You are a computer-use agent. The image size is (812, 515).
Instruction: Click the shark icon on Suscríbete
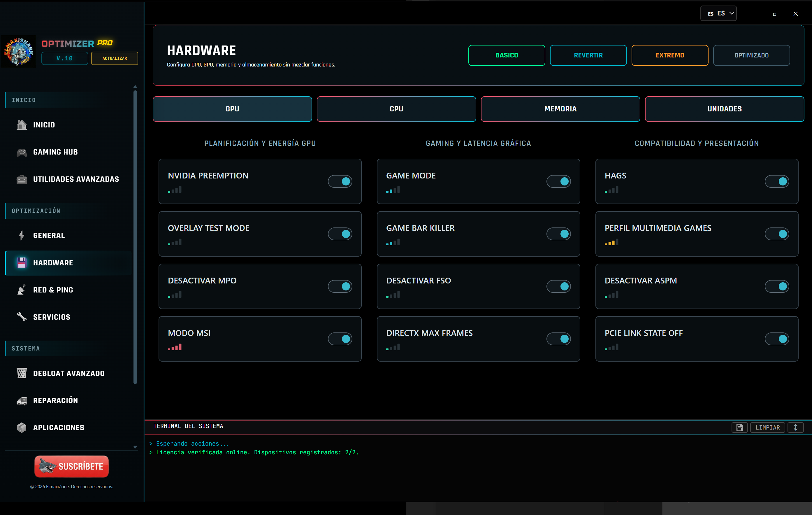tap(47, 466)
